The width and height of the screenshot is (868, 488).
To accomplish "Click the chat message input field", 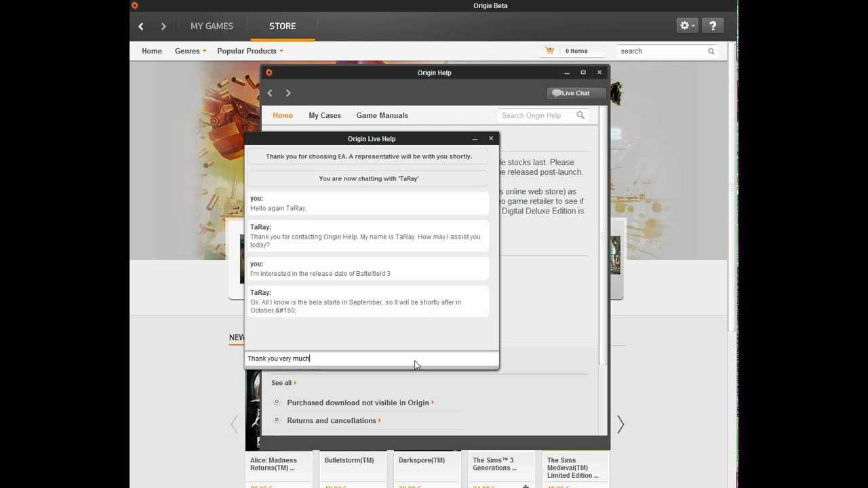I will pyautogui.click(x=372, y=359).
